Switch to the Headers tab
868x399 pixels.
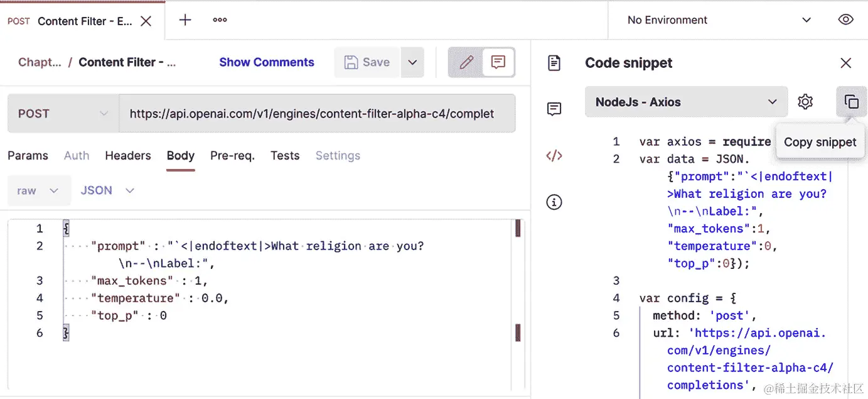tap(128, 155)
